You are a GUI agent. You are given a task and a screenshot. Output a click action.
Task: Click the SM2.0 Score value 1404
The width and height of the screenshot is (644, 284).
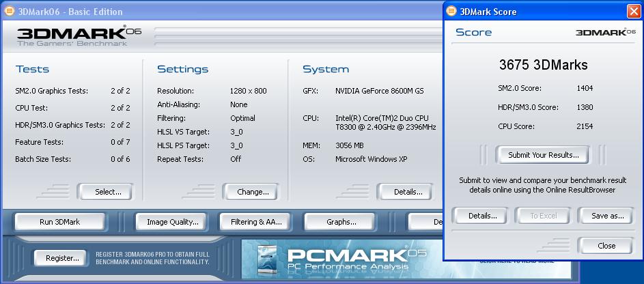(x=585, y=88)
